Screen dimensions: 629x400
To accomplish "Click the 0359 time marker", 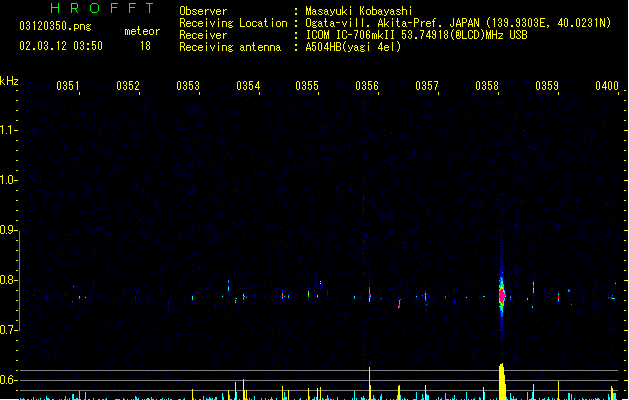I will (x=547, y=86).
